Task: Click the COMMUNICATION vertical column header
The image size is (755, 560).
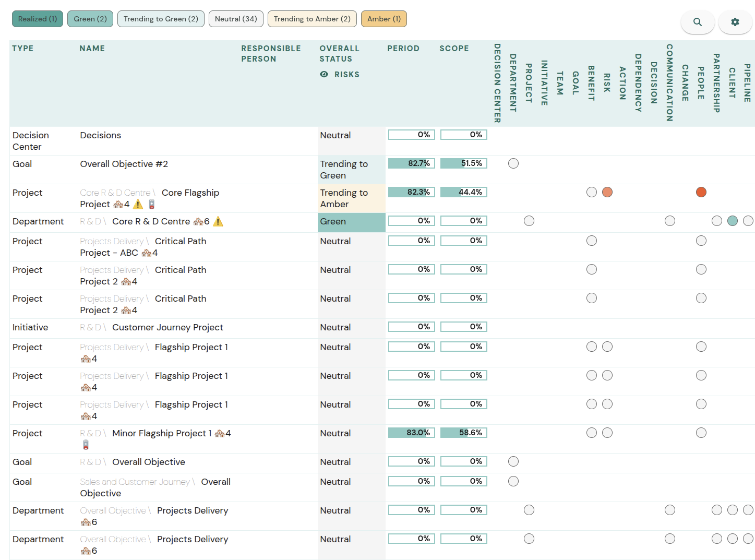Action: tap(669, 83)
